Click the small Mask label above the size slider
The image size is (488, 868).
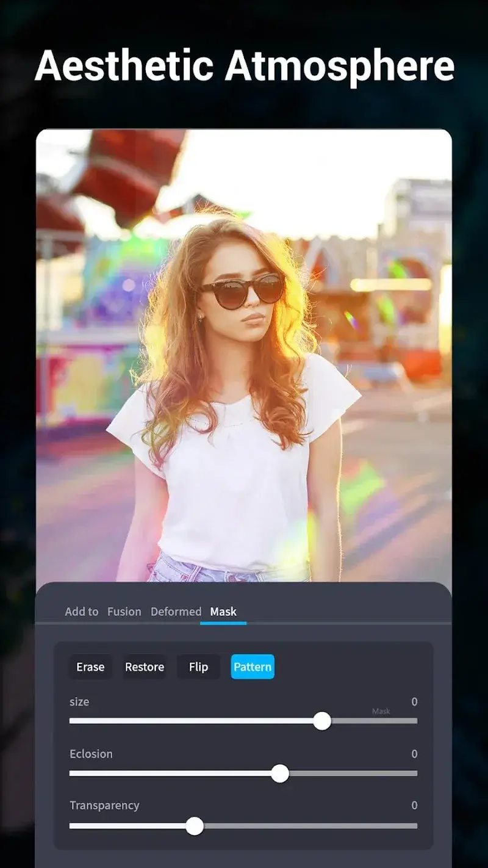(x=381, y=711)
